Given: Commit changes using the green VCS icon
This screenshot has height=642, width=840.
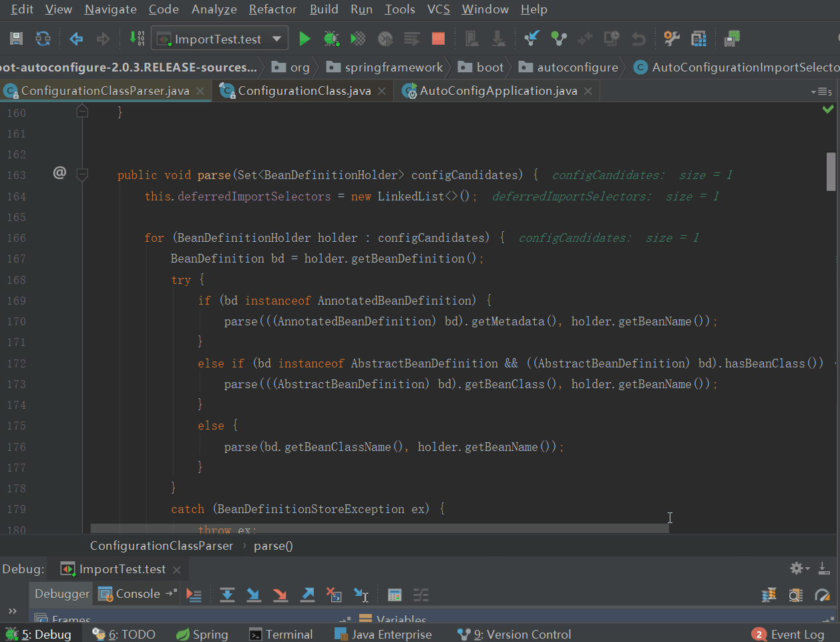Looking at the screenshot, I should click(558, 39).
